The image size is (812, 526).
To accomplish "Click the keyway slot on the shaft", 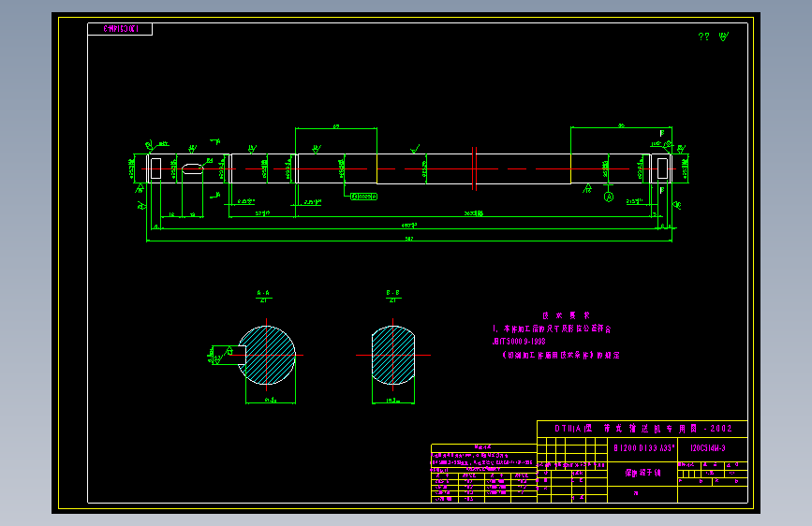I will [x=193, y=168].
